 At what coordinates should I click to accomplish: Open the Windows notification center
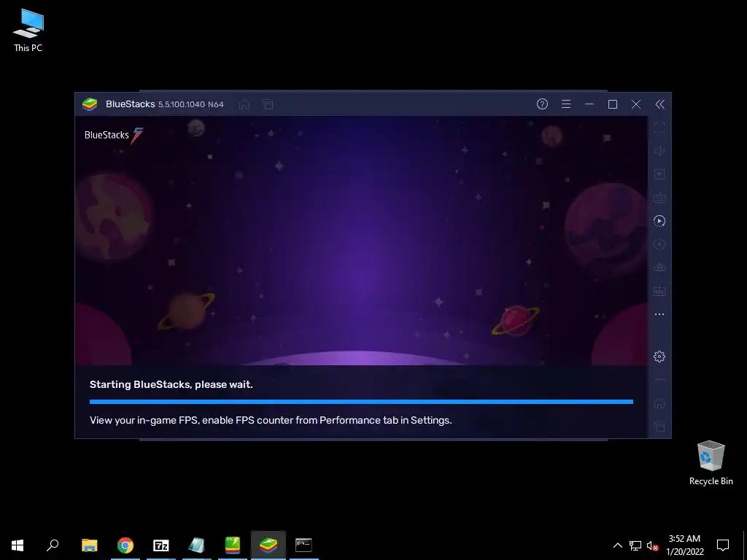pyautogui.click(x=723, y=545)
